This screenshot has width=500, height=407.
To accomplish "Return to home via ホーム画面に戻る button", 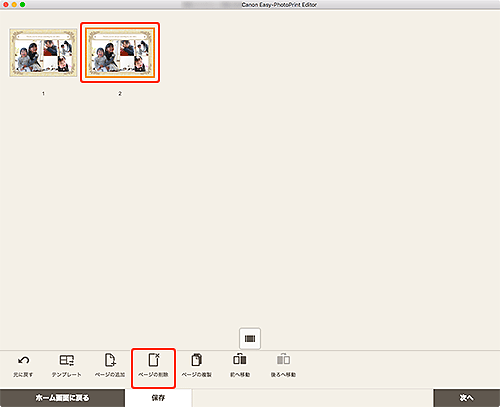I will coord(62,398).
